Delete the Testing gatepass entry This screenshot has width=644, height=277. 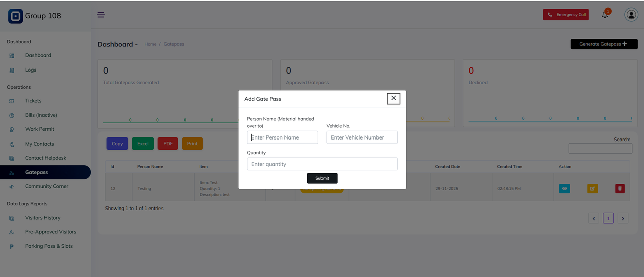tap(620, 188)
